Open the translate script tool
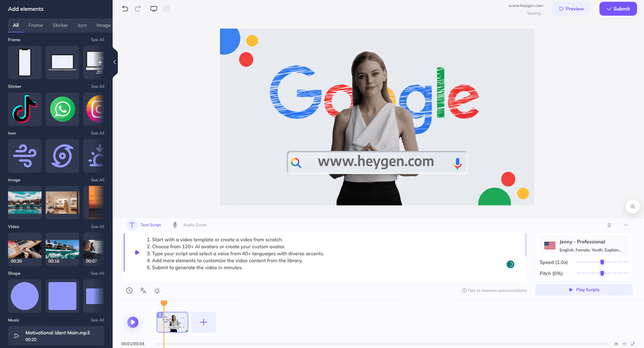The height and width of the screenshot is (348, 644). pos(143,291)
